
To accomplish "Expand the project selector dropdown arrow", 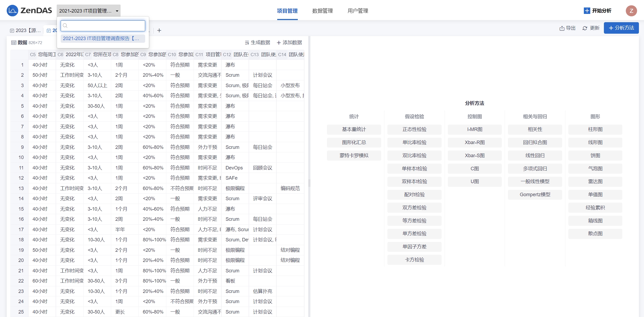I will [117, 11].
